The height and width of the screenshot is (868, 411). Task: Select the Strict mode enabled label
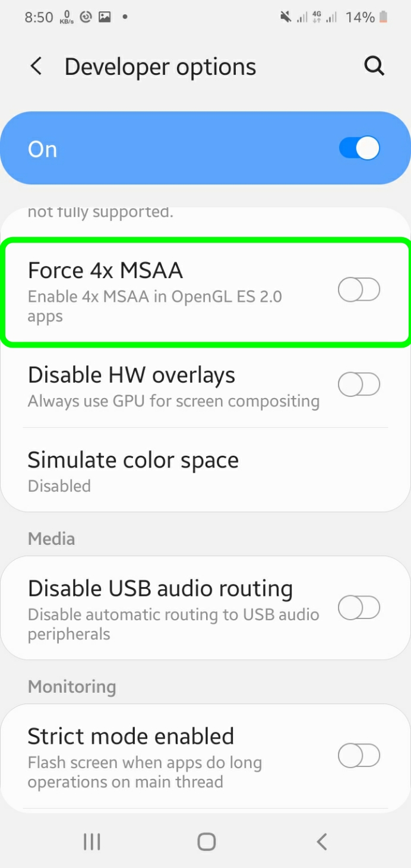pos(131,737)
